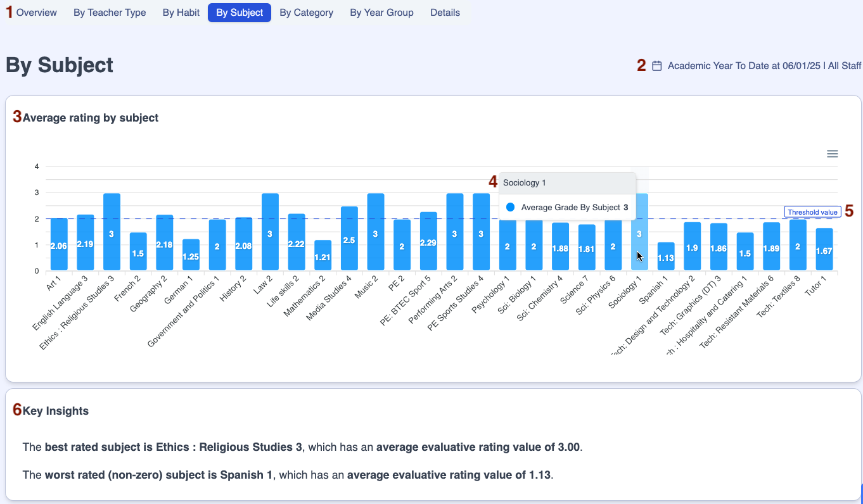Select the PE Sports Studies 4 bar
The width and height of the screenshot is (863, 504).
pos(482,232)
